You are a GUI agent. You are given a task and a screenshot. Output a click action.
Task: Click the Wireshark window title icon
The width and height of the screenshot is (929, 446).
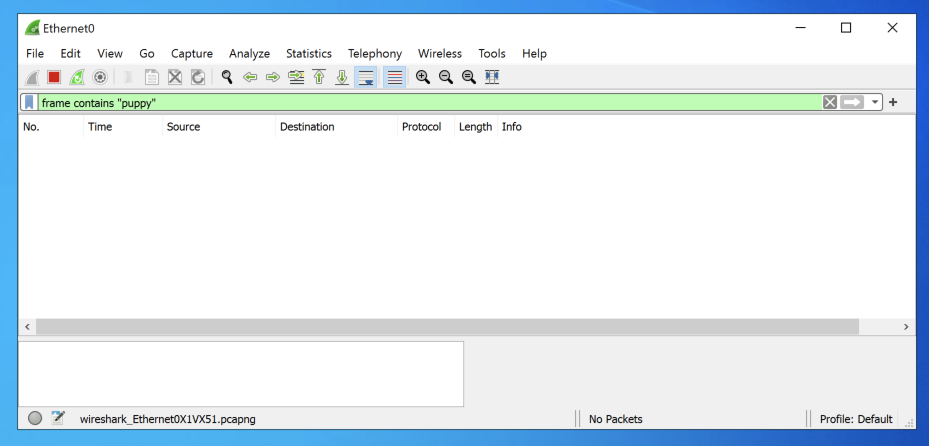click(x=33, y=28)
